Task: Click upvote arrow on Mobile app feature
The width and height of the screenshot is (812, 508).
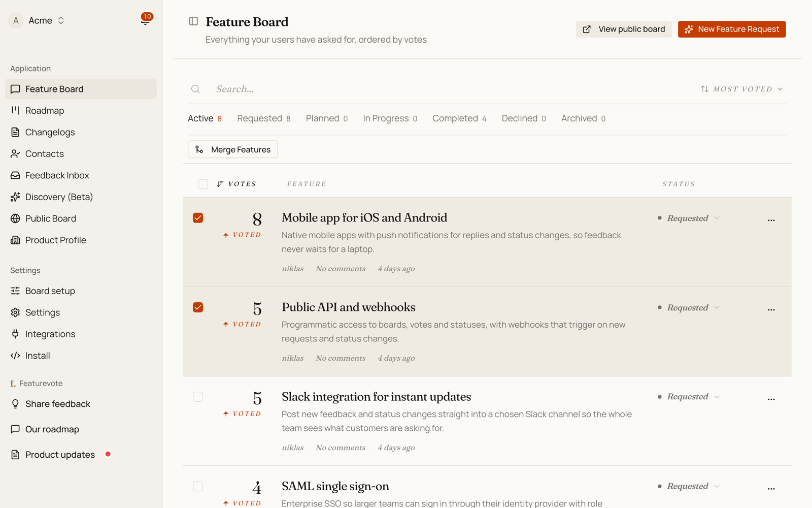Action: click(x=226, y=235)
